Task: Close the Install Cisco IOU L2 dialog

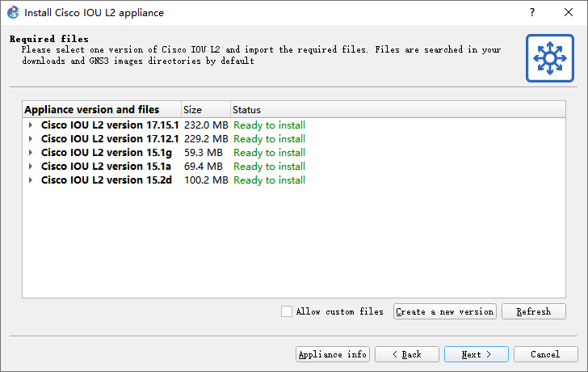Action: (569, 12)
